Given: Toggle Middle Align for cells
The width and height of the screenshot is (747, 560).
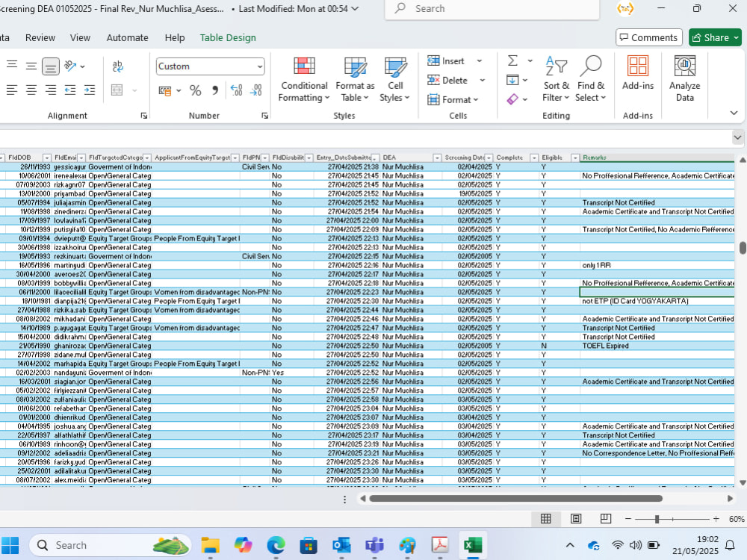Looking at the screenshot, I should tap(31, 66).
